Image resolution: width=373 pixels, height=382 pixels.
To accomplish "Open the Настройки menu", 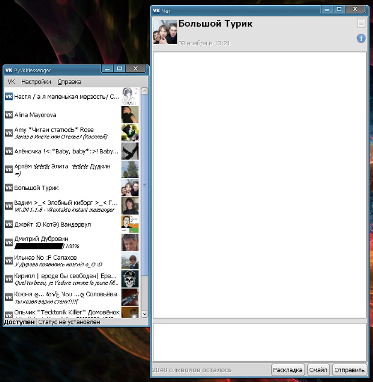I will pyautogui.click(x=36, y=82).
